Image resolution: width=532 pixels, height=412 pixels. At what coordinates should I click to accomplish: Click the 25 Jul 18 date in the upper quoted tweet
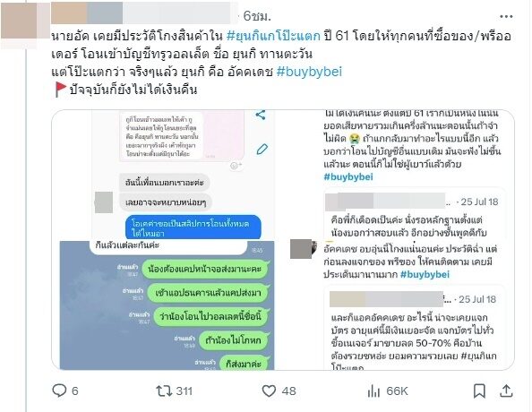coord(479,202)
